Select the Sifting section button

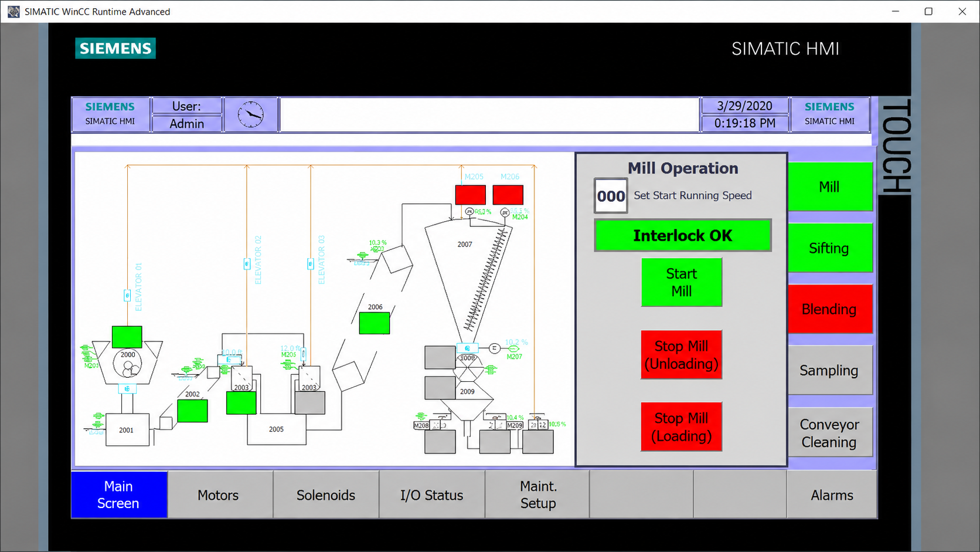[x=830, y=248]
